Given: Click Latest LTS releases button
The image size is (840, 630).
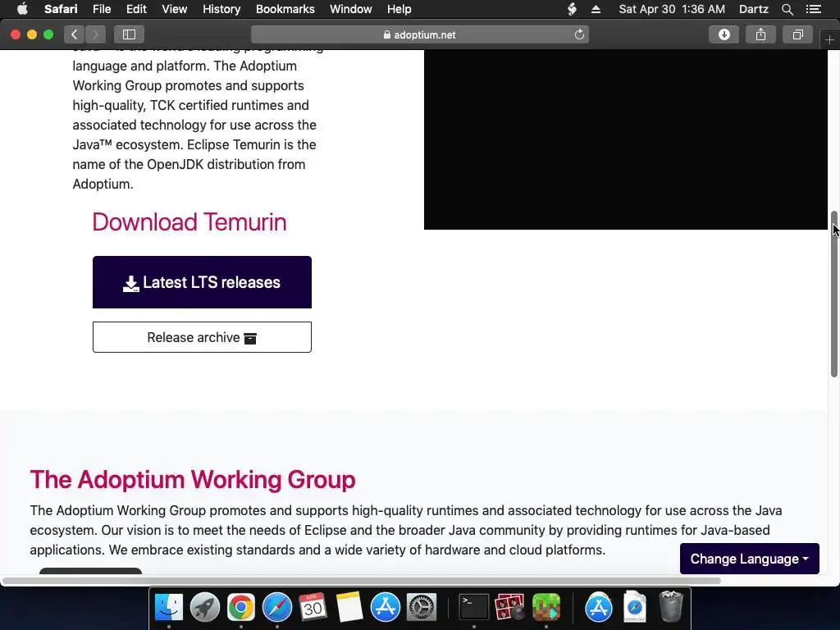Looking at the screenshot, I should [202, 282].
